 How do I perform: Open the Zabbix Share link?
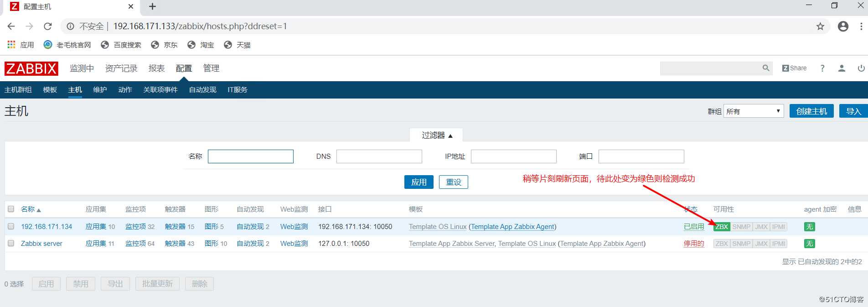click(x=794, y=68)
